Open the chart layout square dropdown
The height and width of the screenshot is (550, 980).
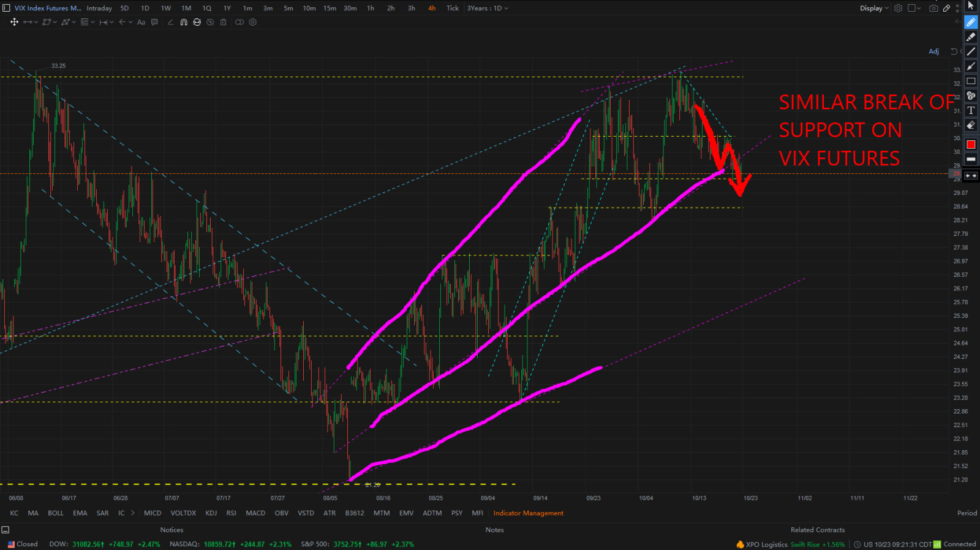914,8
